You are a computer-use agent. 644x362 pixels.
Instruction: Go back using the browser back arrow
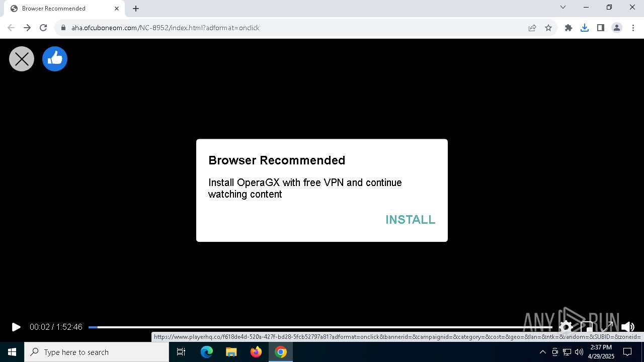(x=11, y=28)
